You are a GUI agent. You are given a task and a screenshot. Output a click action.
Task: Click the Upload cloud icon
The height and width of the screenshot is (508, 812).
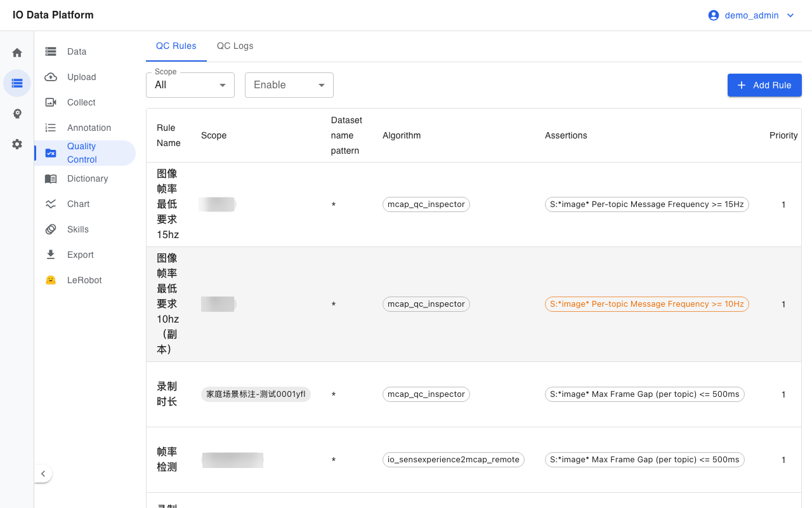pos(51,77)
